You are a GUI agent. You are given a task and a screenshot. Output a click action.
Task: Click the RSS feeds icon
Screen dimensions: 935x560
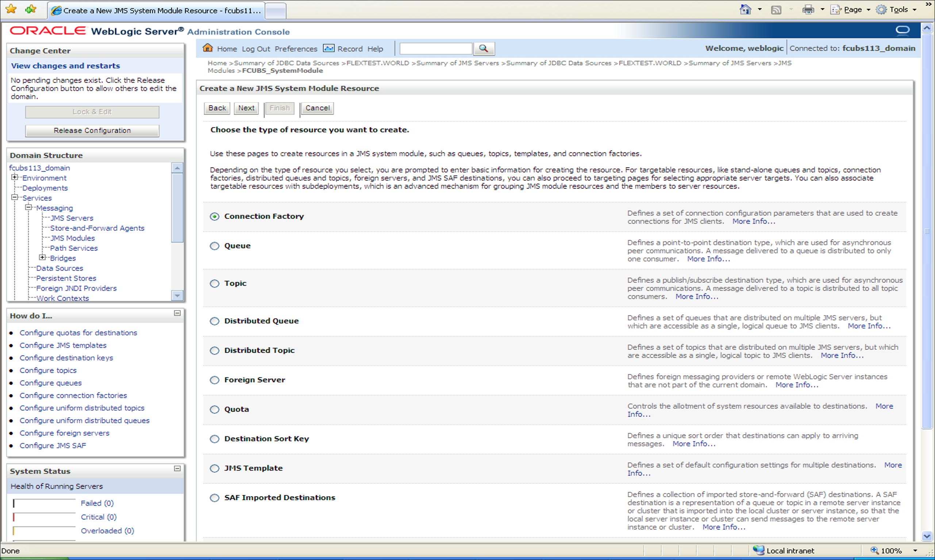point(776,9)
